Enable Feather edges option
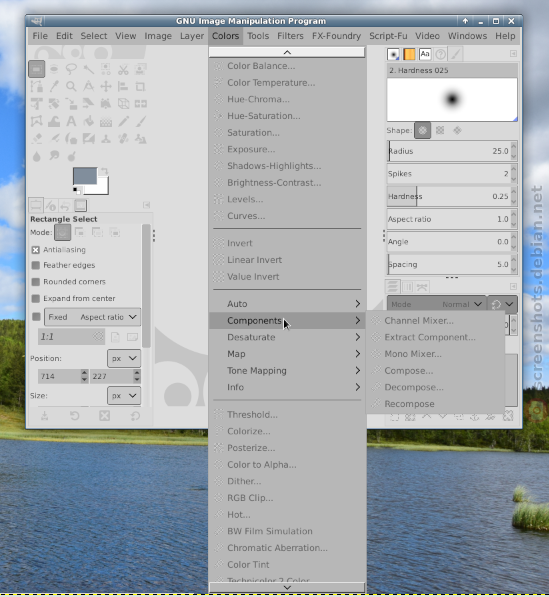Viewport: 549px width, 597px height. click(x=35, y=265)
